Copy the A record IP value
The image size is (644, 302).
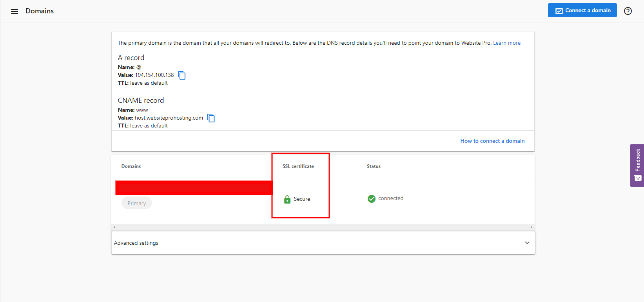[182, 75]
